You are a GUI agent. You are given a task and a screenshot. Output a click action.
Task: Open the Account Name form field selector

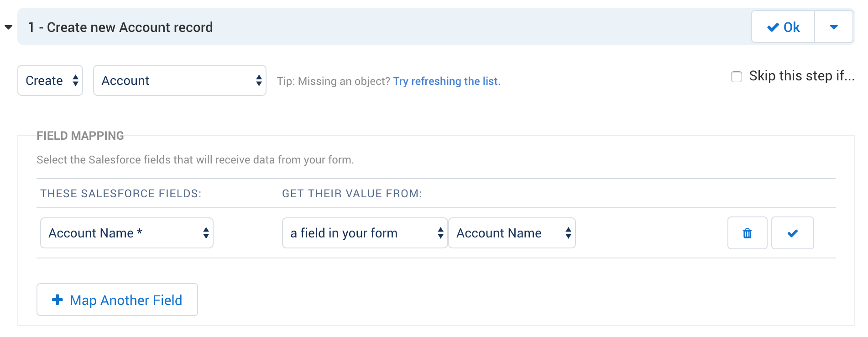tap(512, 233)
